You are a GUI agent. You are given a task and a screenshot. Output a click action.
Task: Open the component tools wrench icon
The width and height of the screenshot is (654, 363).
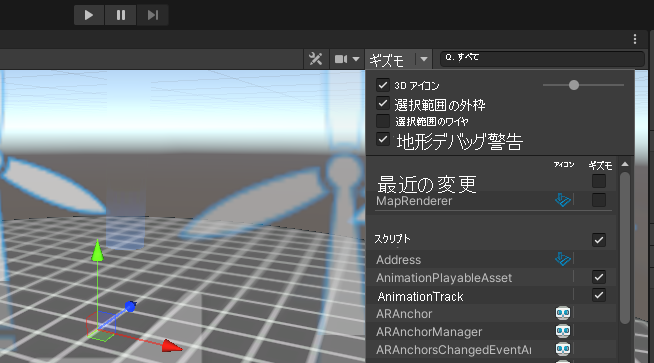tap(316, 59)
